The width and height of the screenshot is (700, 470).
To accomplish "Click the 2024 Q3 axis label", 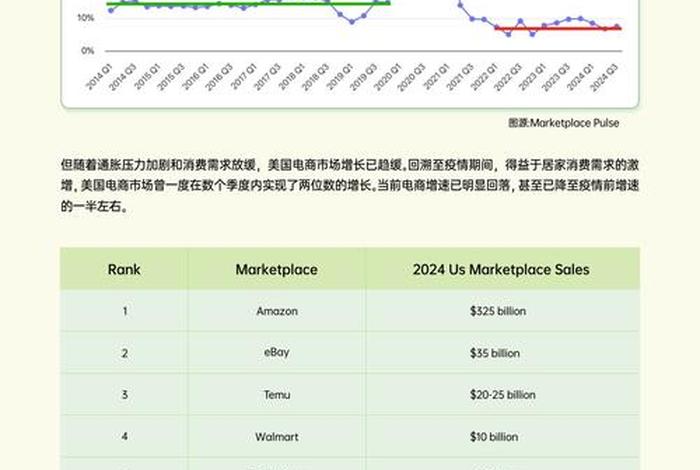I will 604,78.
